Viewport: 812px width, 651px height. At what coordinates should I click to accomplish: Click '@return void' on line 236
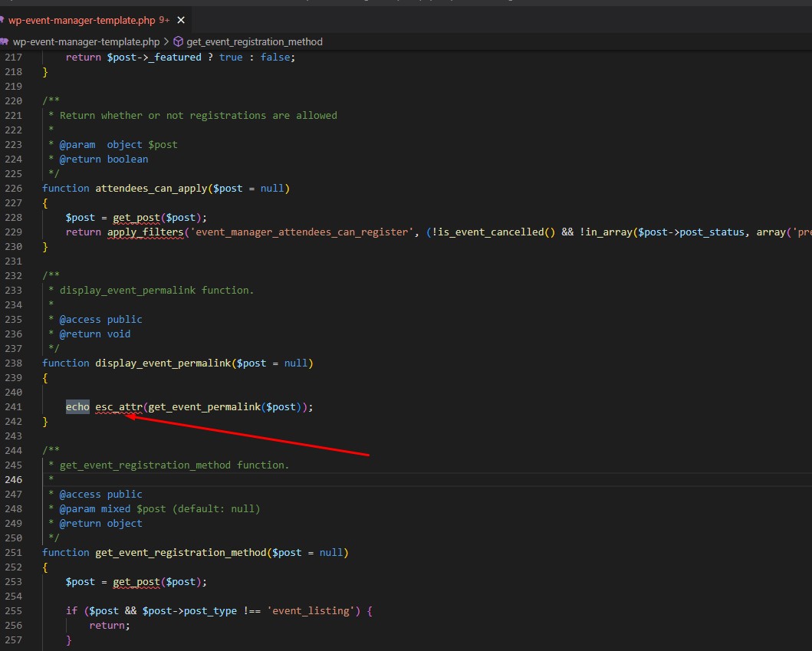[x=95, y=334]
